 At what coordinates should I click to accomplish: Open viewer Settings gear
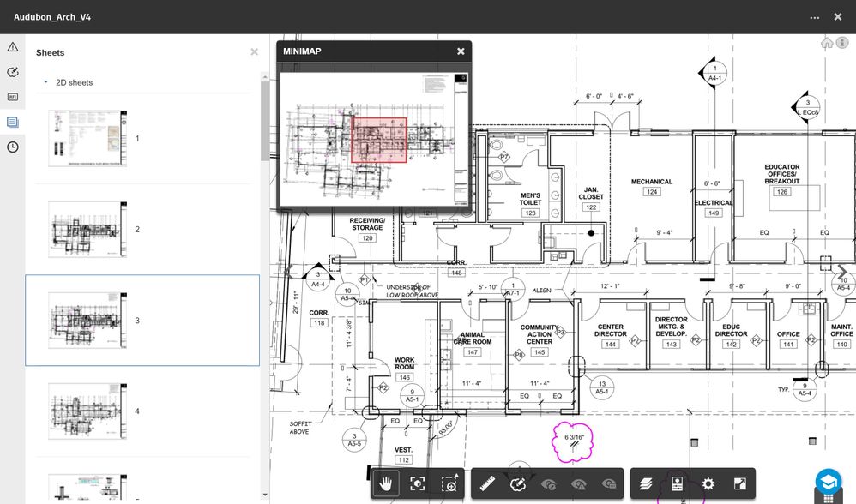pos(708,483)
